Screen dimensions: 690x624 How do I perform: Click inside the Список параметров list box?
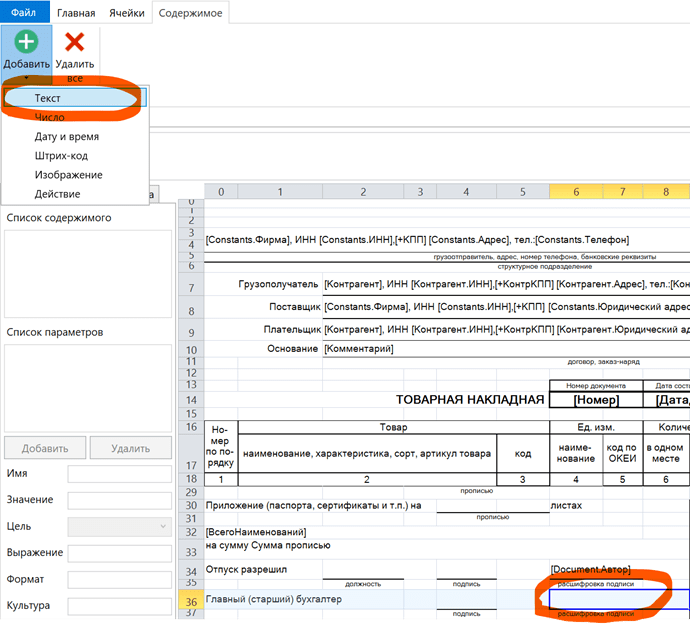point(88,388)
